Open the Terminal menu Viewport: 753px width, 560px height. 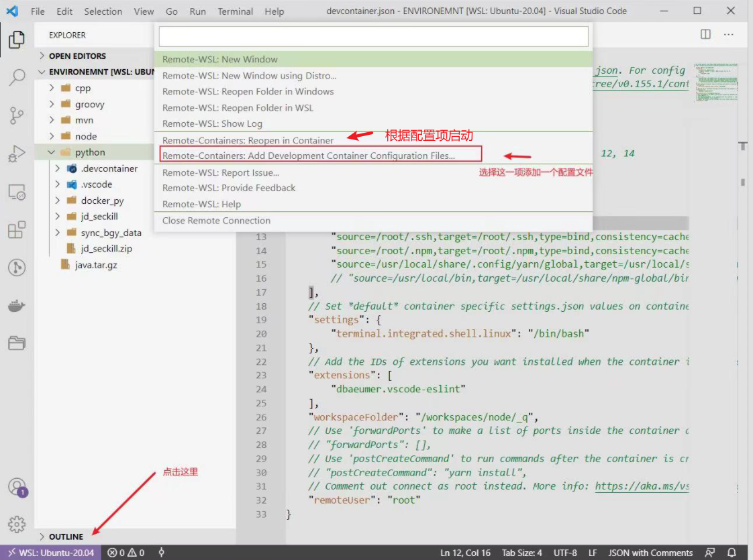point(236,11)
